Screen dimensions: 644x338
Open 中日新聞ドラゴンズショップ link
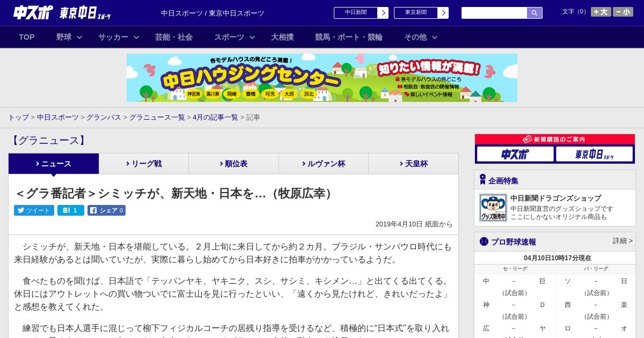pos(555,198)
